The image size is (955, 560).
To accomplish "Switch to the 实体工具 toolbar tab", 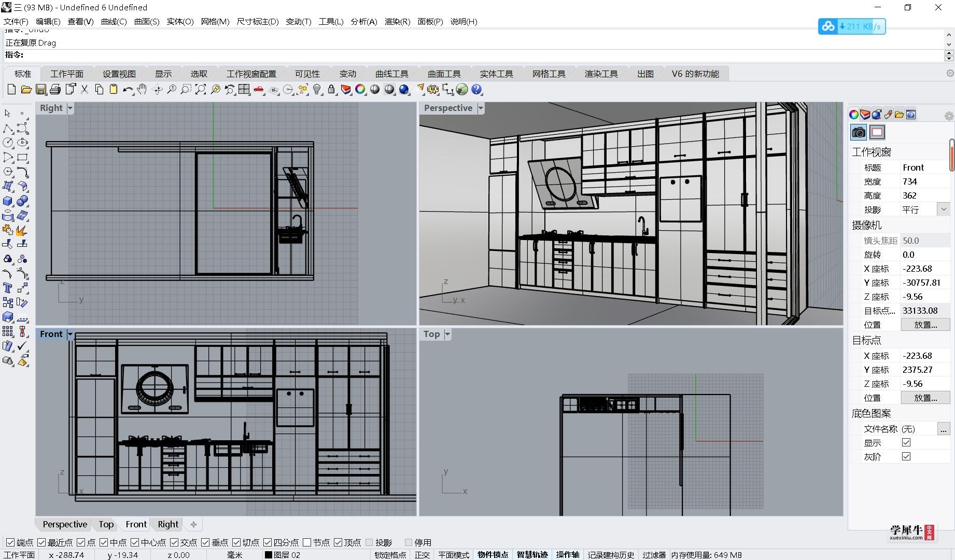I will click(x=496, y=74).
